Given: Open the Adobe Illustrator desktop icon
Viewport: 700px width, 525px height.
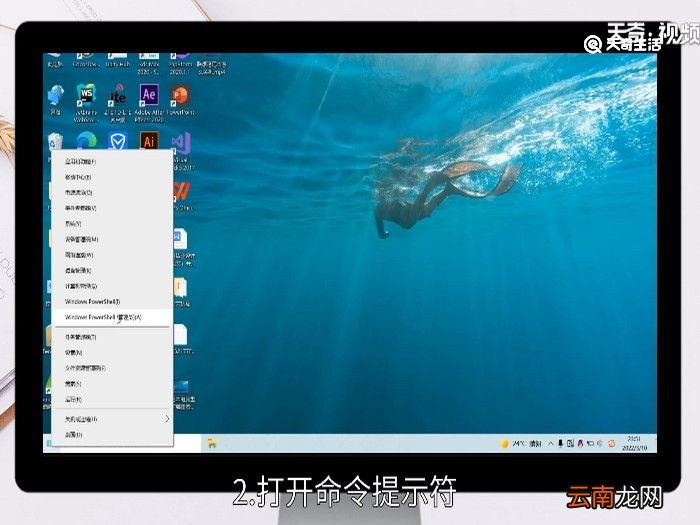Looking at the screenshot, I should tap(149, 141).
